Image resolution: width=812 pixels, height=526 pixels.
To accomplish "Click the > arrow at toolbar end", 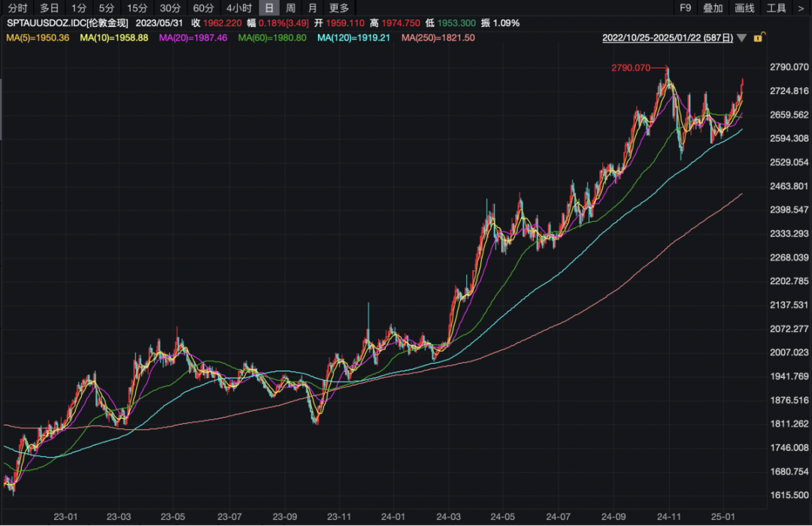I will 801,8.
